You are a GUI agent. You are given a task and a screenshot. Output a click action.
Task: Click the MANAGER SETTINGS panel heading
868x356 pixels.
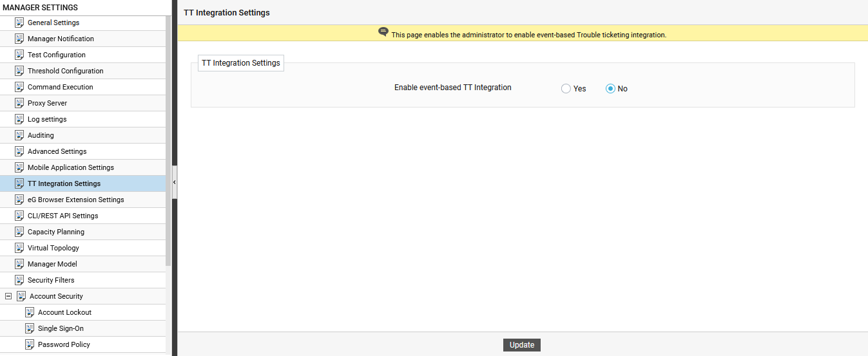point(41,8)
